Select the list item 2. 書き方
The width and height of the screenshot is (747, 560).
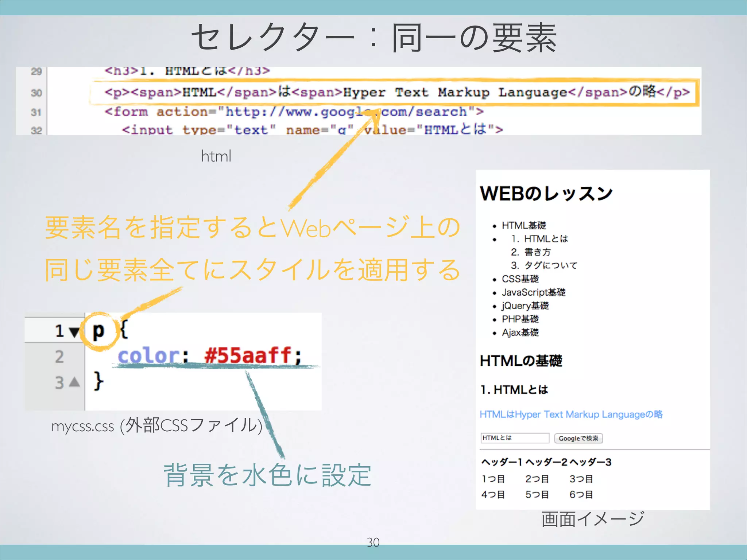531,252
